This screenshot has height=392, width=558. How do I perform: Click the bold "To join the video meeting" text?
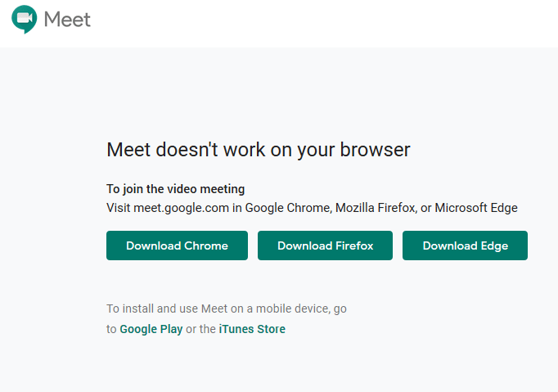tap(175, 189)
